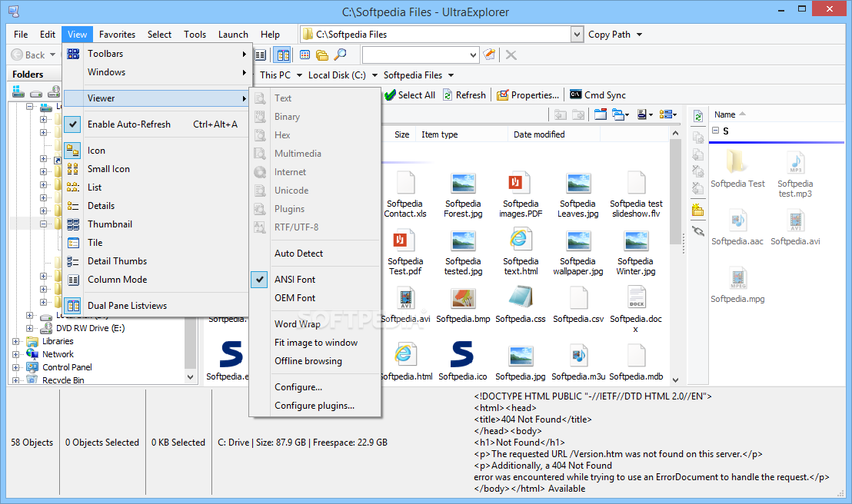Select the Softpedia Winter.jpg thumbnail
852x504 pixels.
[x=636, y=241]
